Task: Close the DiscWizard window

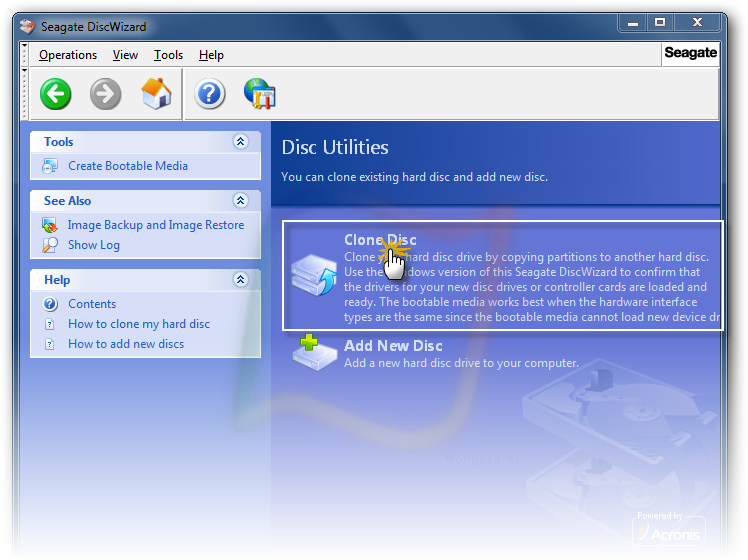Action: (x=697, y=22)
